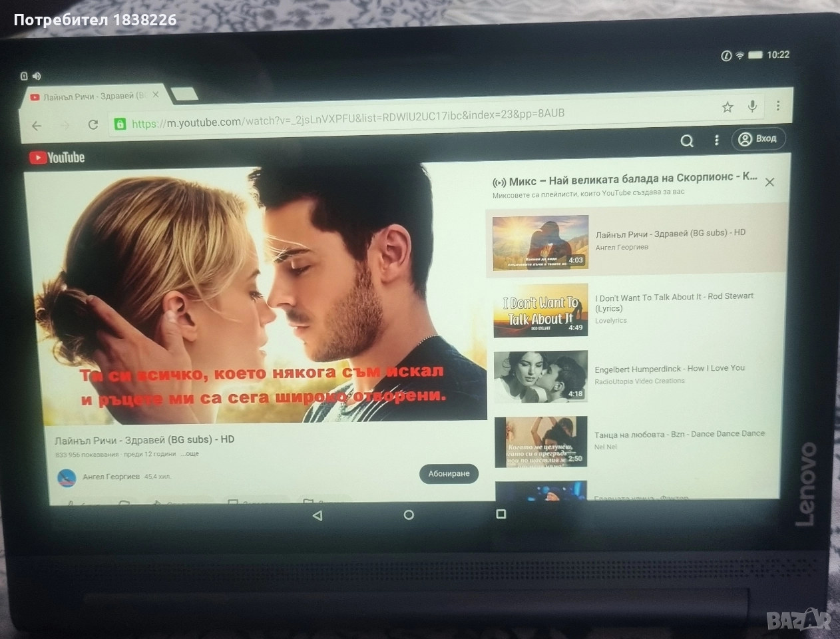Close the Микс playlist panel
Viewport: 840px width, 639px height.
click(x=769, y=181)
